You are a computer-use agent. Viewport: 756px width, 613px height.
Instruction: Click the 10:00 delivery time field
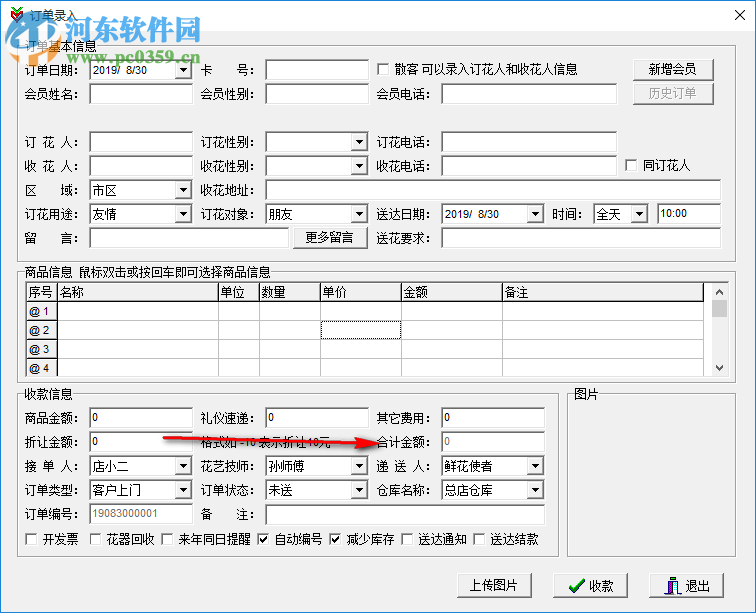[689, 214]
